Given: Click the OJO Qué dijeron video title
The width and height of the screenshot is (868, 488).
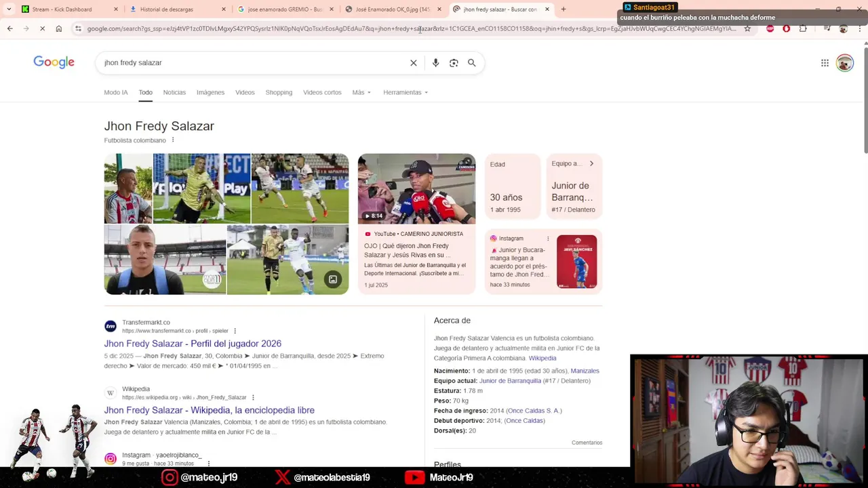Looking at the screenshot, I should pyautogui.click(x=406, y=250).
